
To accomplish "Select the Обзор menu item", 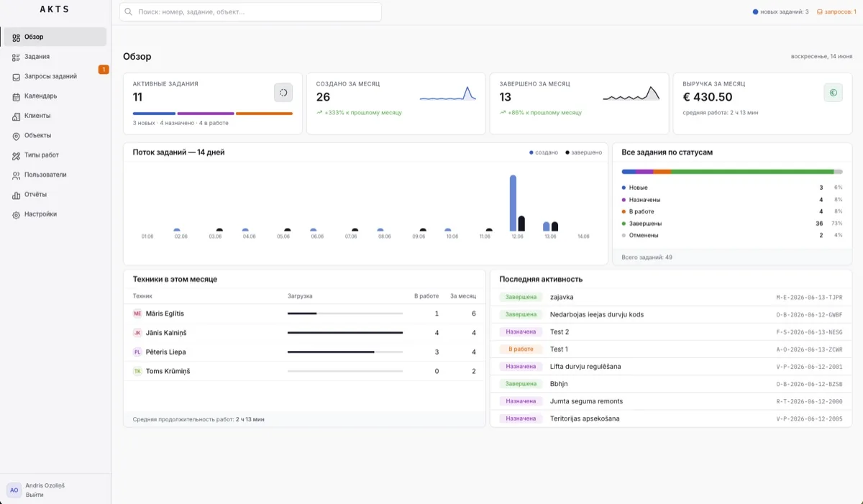I will click(55, 37).
